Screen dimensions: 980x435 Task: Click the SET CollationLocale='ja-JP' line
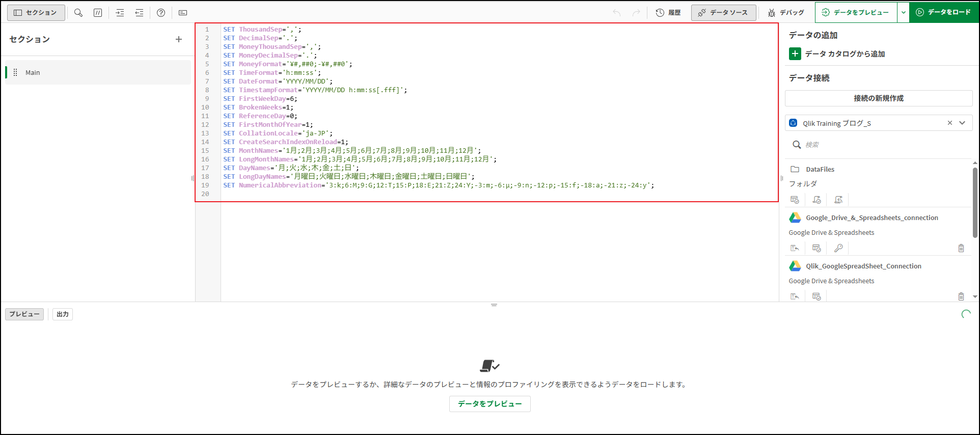coord(278,133)
